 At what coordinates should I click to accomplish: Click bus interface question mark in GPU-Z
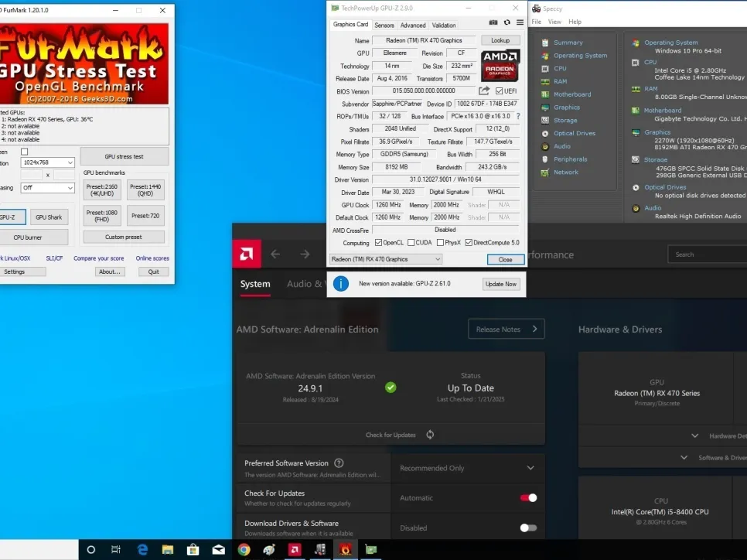(518, 116)
